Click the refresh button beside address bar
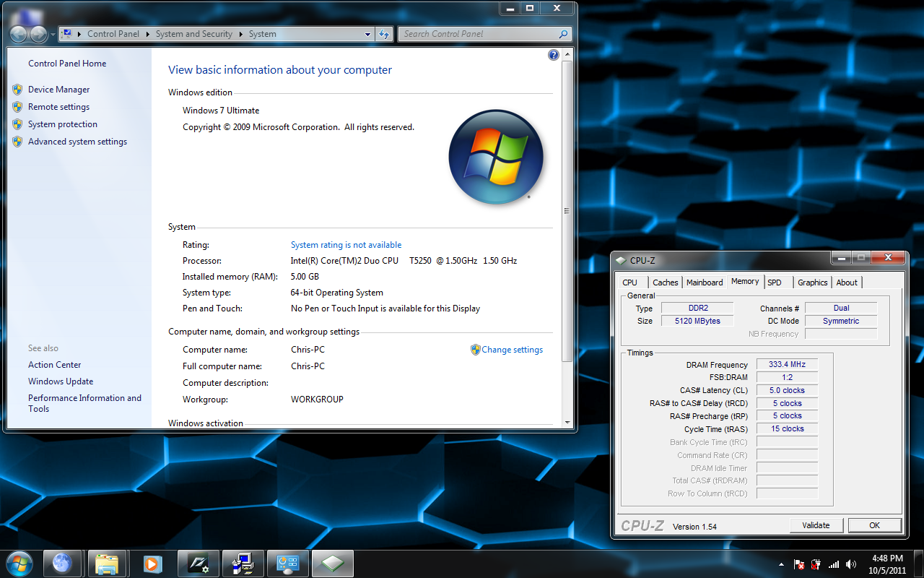The image size is (924, 578). tap(384, 34)
